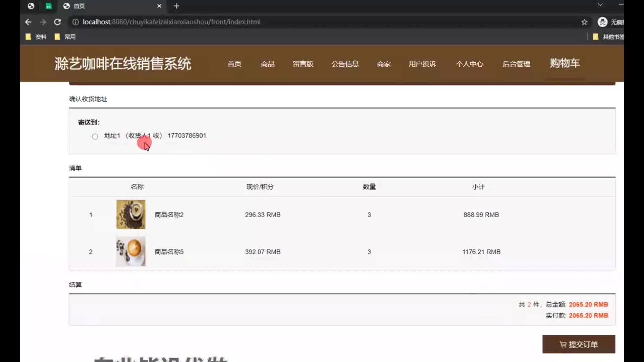
Task: Click the phone number 17703786901
Action: click(187, 136)
